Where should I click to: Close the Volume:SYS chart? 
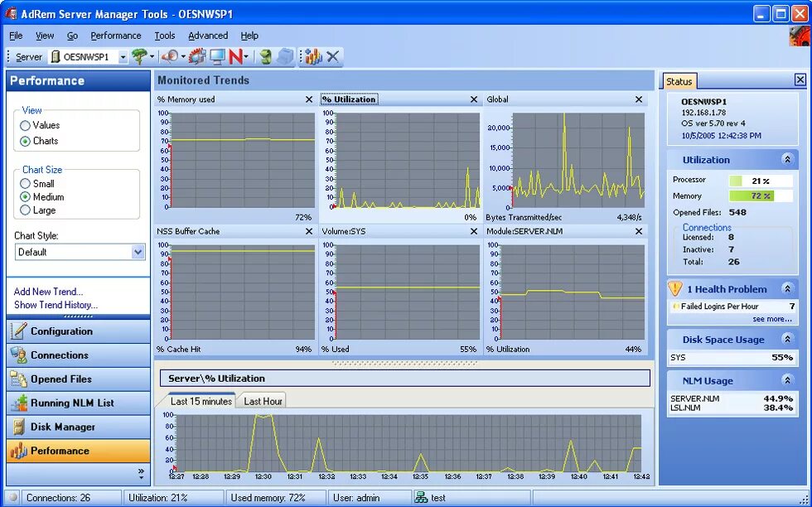click(474, 231)
